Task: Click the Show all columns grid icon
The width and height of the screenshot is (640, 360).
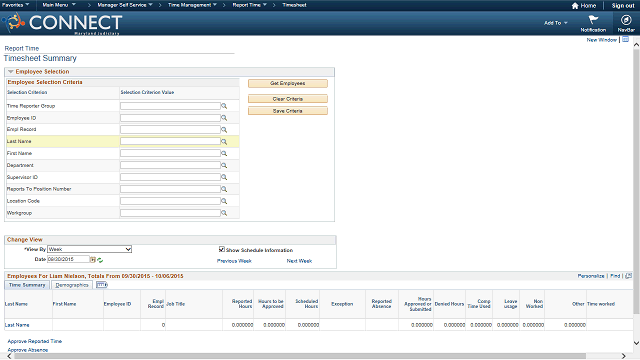Action: pos(102,285)
